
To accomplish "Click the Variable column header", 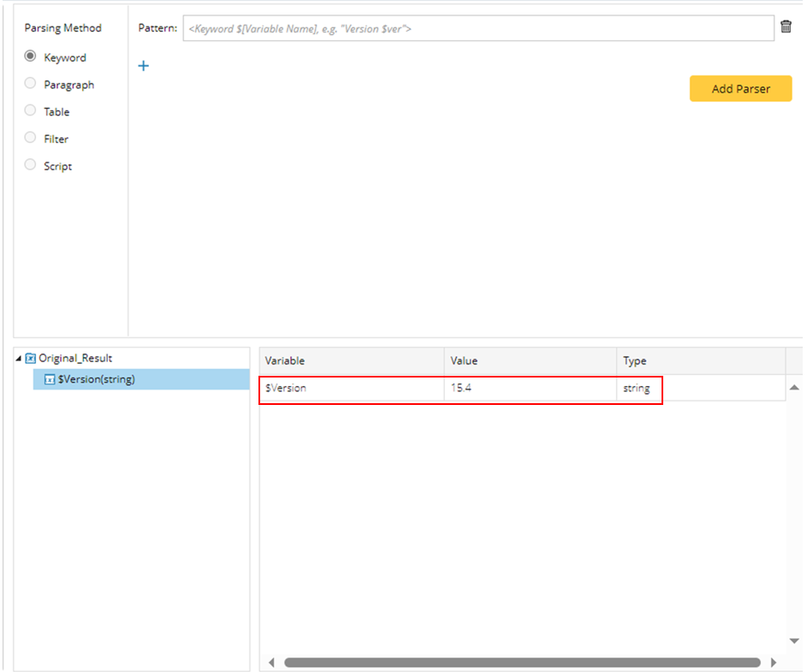I will pyautogui.click(x=351, y=360).
